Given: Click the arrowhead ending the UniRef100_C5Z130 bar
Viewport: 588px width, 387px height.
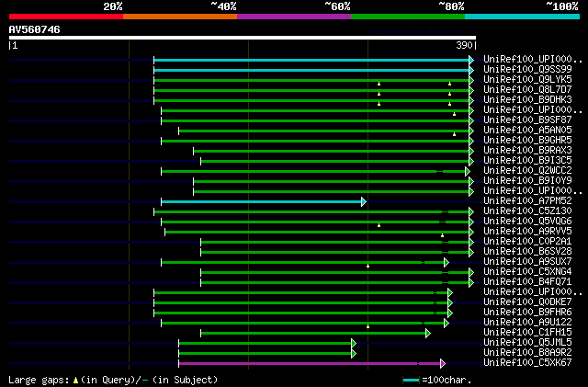Looking at the screenshot, I should pos(471,212).
